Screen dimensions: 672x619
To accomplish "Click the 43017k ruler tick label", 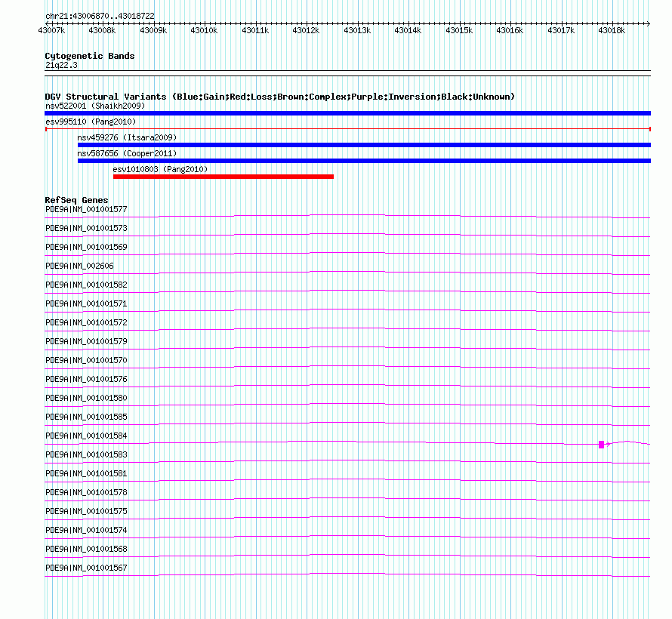I will [562, 30].
